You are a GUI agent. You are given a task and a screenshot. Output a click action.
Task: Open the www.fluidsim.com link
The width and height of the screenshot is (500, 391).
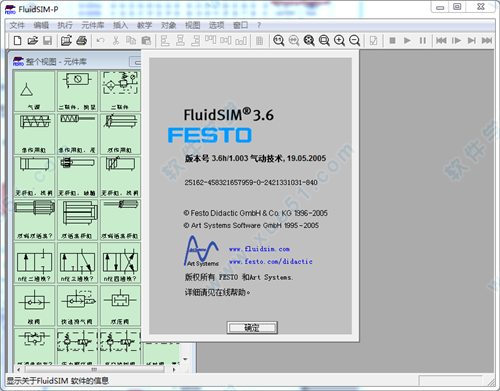pos(259,249)
